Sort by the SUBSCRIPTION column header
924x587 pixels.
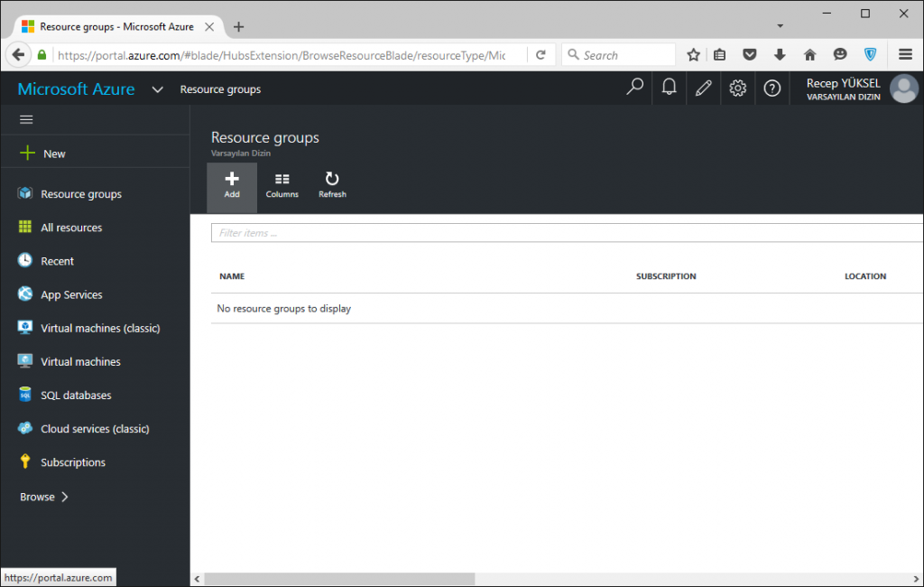click(x=666, y=276)
